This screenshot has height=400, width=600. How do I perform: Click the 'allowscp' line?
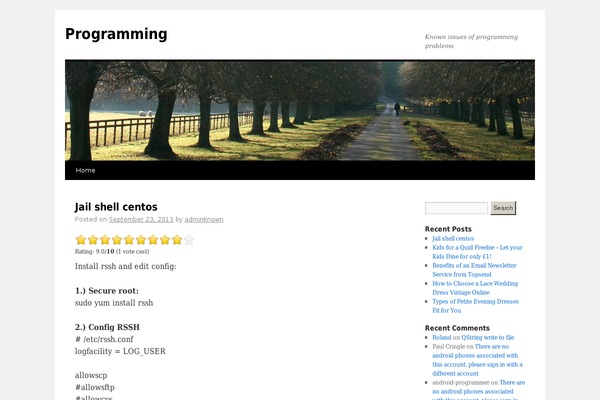[91, 376]
